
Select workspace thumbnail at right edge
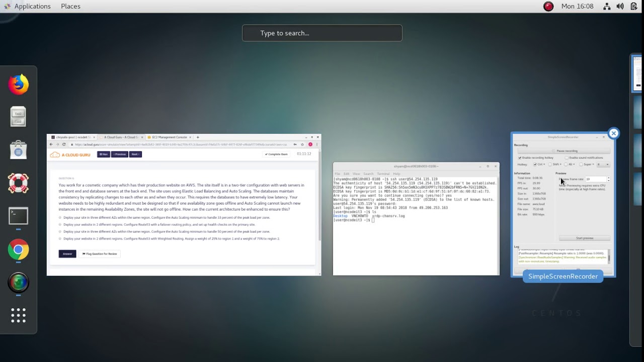pos(637,73)
